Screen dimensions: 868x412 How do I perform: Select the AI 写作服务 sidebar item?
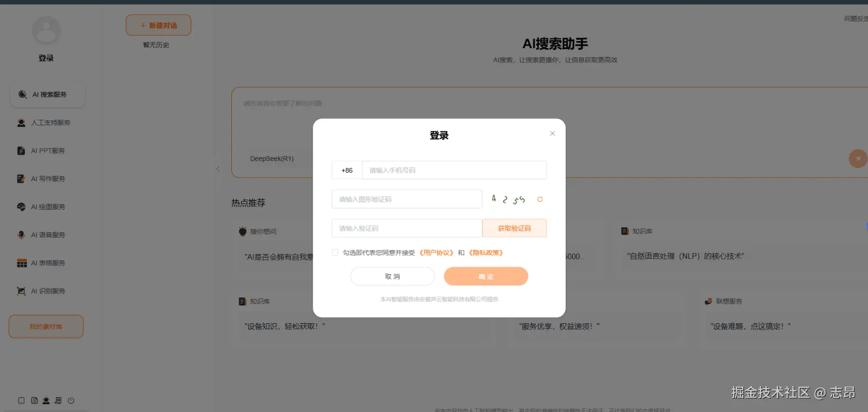48,179
